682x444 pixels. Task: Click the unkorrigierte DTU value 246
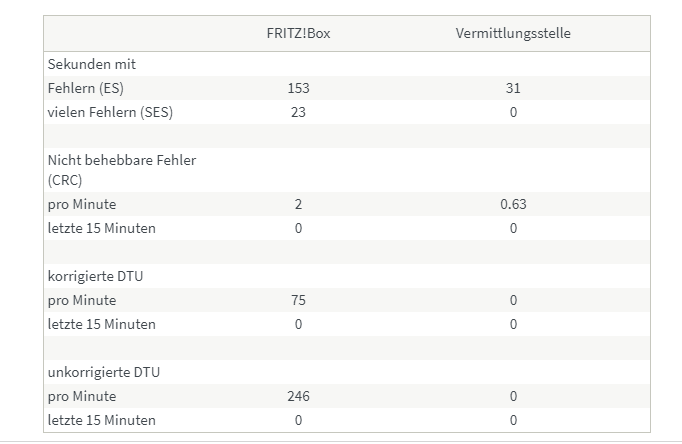coord(298,396)
